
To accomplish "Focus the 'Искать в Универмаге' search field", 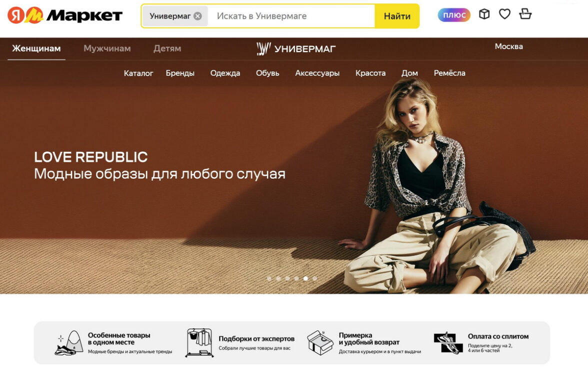I will [x=290, y=16].
